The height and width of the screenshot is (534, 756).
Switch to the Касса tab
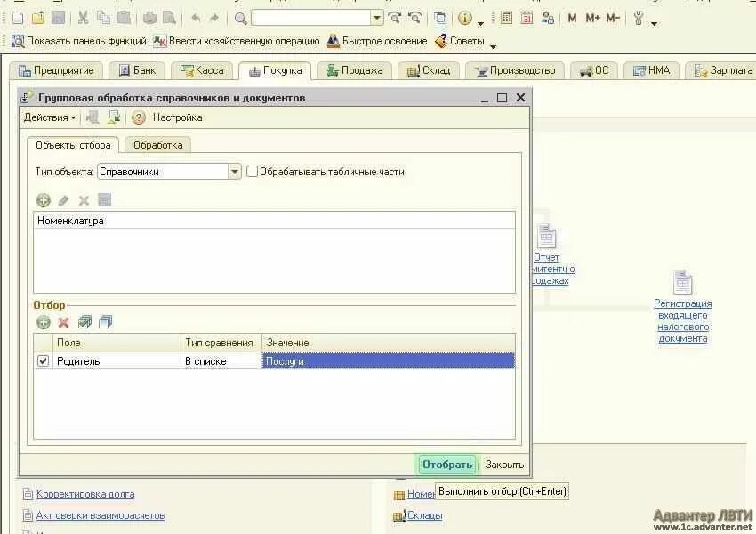pyautogui.click(x=202, y=70)
